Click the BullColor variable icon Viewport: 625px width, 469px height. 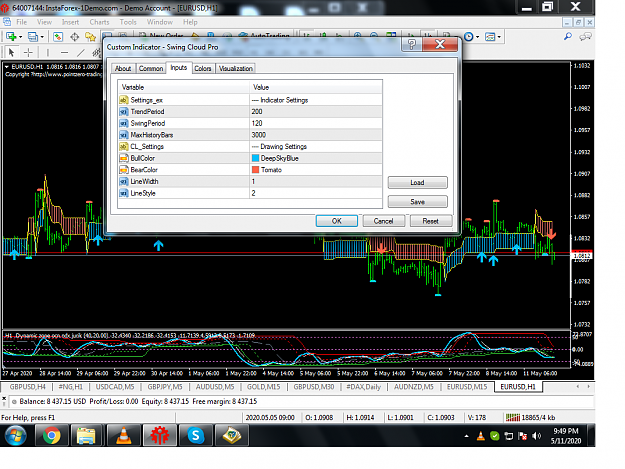pyautogui.click(x=124, y=158)
